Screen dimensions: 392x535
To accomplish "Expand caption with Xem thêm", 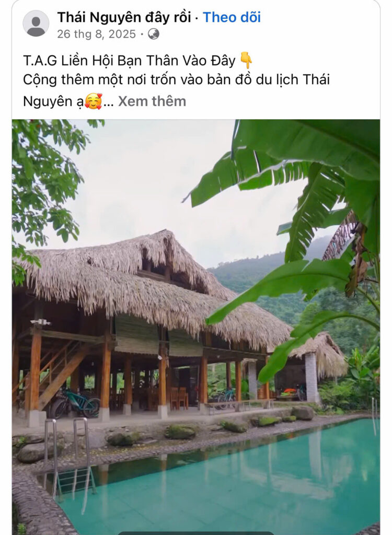I will (152, 101).
